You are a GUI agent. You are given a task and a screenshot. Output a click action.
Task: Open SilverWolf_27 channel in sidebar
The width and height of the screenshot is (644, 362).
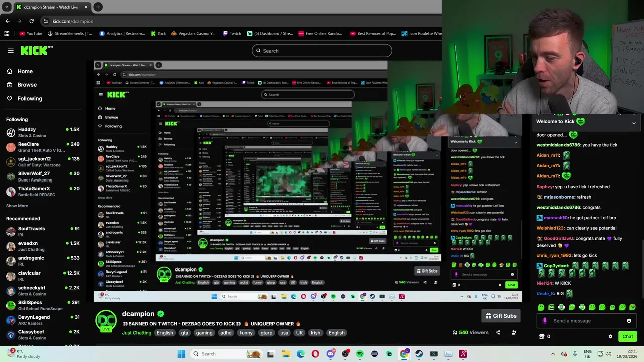pos(43,176)
